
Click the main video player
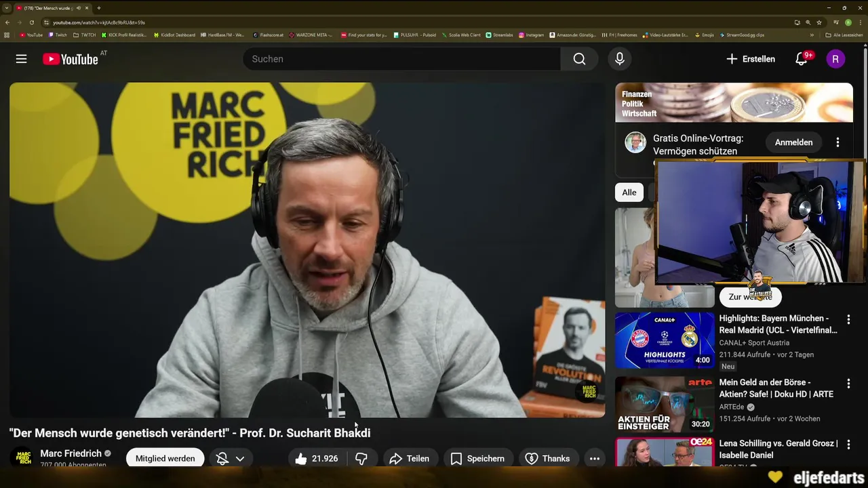(x=307, y=250)
